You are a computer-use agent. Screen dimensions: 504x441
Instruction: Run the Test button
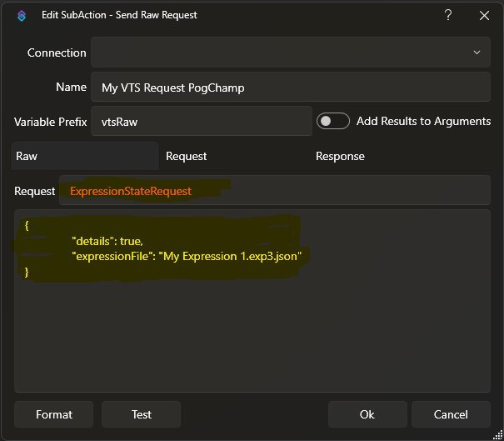tap(141, 414)
